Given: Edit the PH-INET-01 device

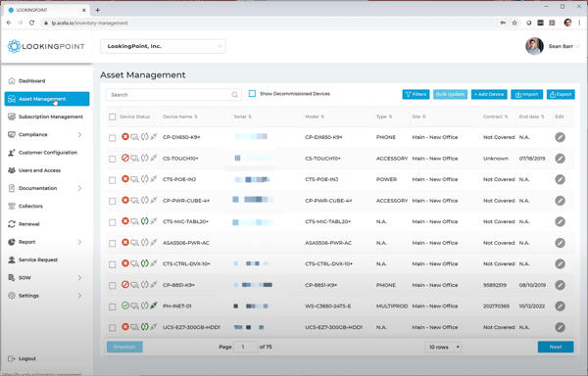Looking at the screenshot, I should point(560,306).
